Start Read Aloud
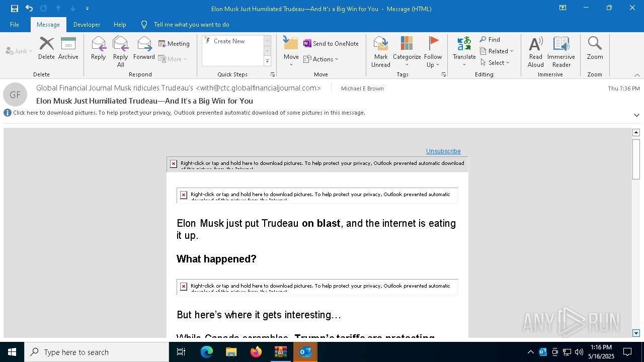The width and height of the screenshot is (644, 362). [x=536, y=51]
